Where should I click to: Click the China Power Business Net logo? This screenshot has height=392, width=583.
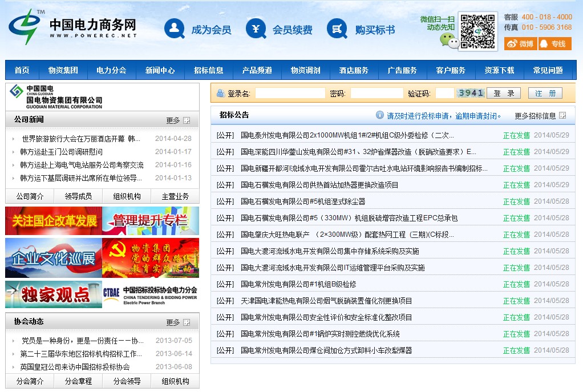[x=73, y=27]
